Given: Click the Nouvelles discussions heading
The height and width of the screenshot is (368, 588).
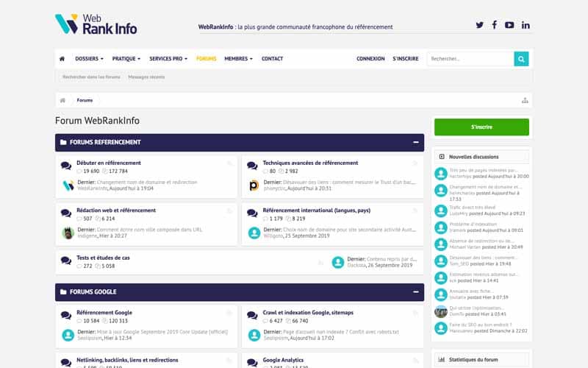Looking at the screenshot, I should coord(473,157).
